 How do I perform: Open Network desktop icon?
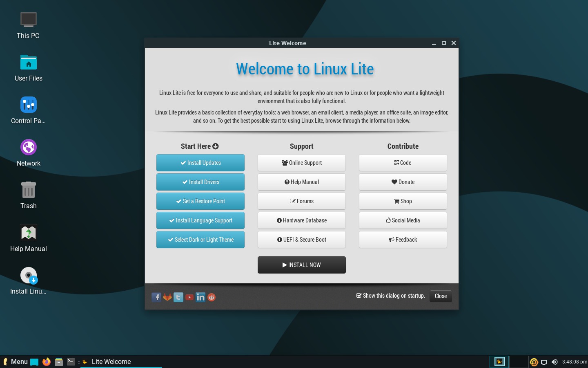(29, 147)
